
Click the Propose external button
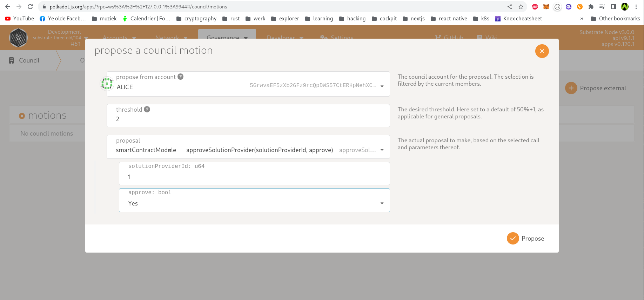[596, 88]
